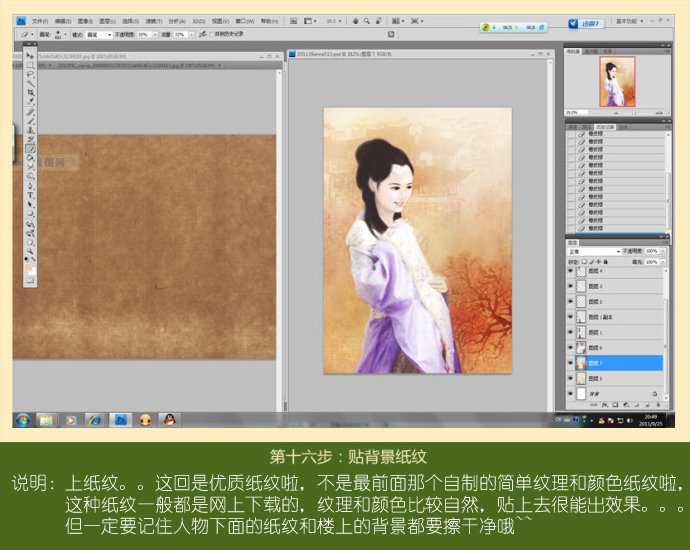Viewport: 690px width, 550px height.
Task: Select layer 图层 6 thumbnail
Action: pyautogui.click(x=581, y=348)
